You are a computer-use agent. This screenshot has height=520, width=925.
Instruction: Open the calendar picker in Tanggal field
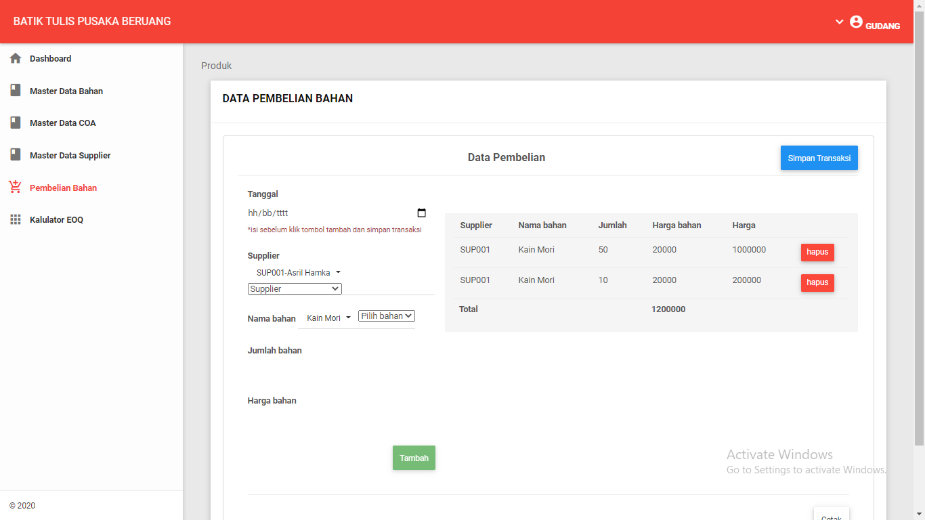421,212
